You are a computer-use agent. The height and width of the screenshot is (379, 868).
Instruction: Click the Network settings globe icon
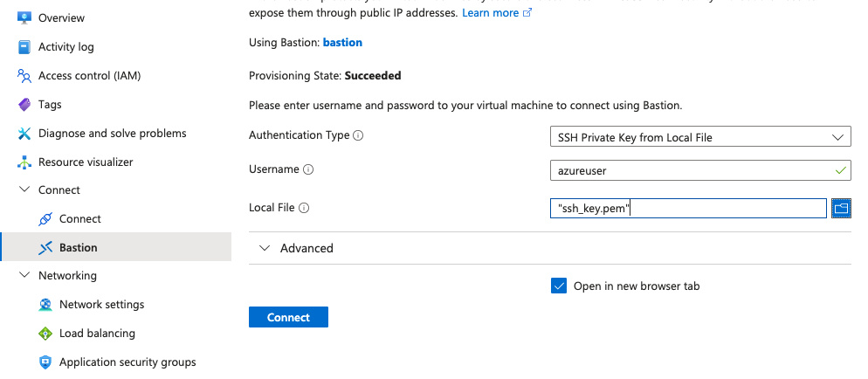coord(45,305)
